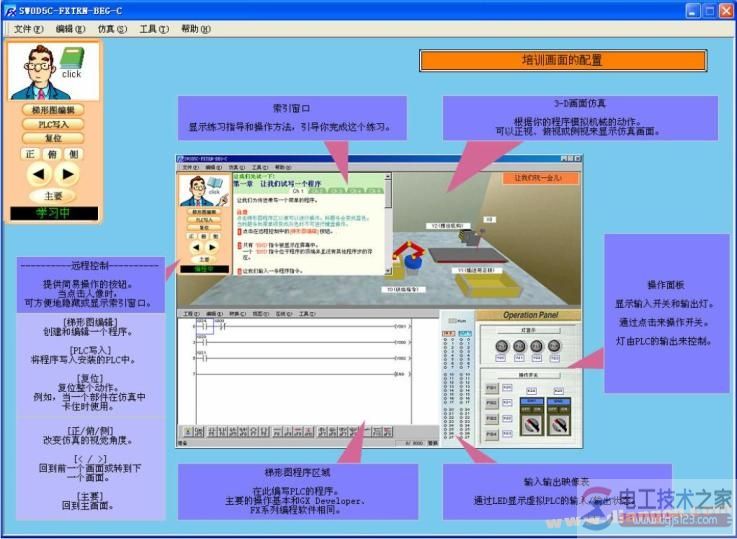Click the PLC写入 button
Viewport: 737px width, 539px height.
[x=53, y=124]
